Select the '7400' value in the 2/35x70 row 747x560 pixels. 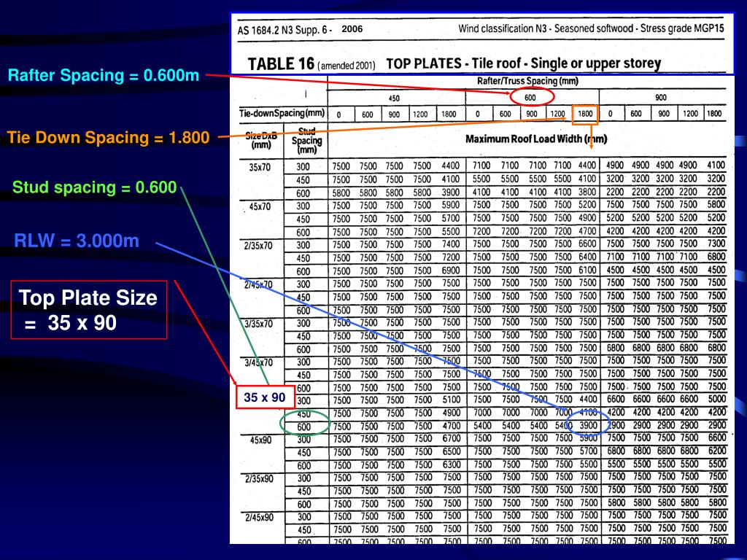coord(451,244)
